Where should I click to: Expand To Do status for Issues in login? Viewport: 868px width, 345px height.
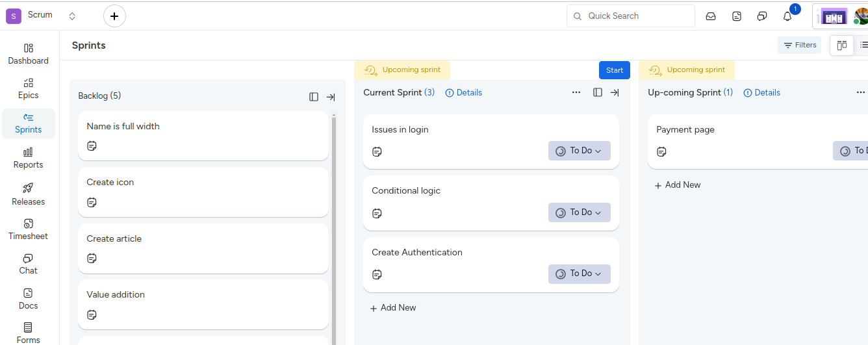579,151
